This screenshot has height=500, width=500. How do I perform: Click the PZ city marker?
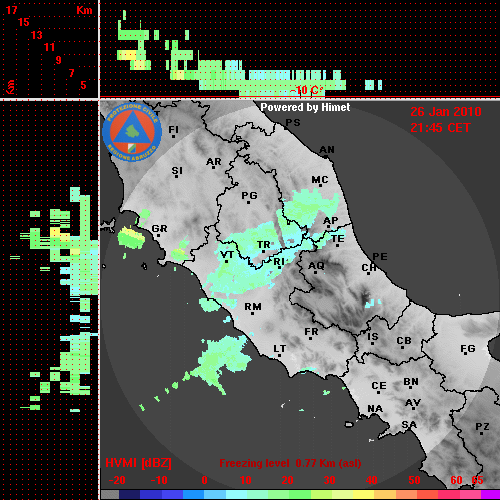[481, 433]
